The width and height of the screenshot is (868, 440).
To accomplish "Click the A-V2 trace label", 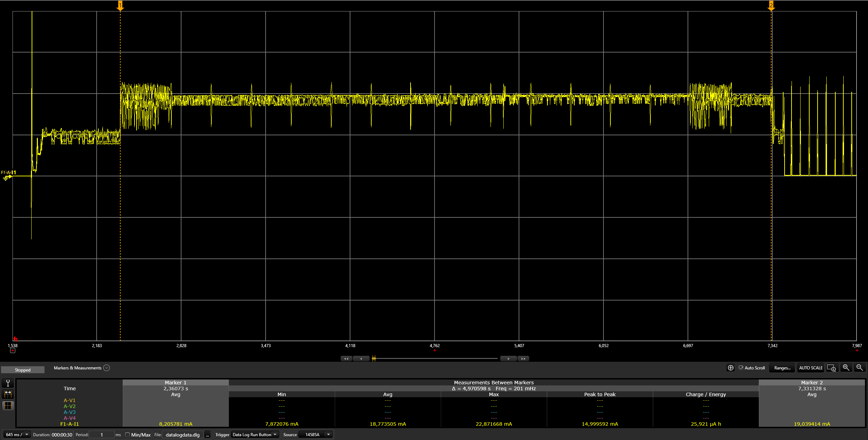I will (x=70, y=406).
